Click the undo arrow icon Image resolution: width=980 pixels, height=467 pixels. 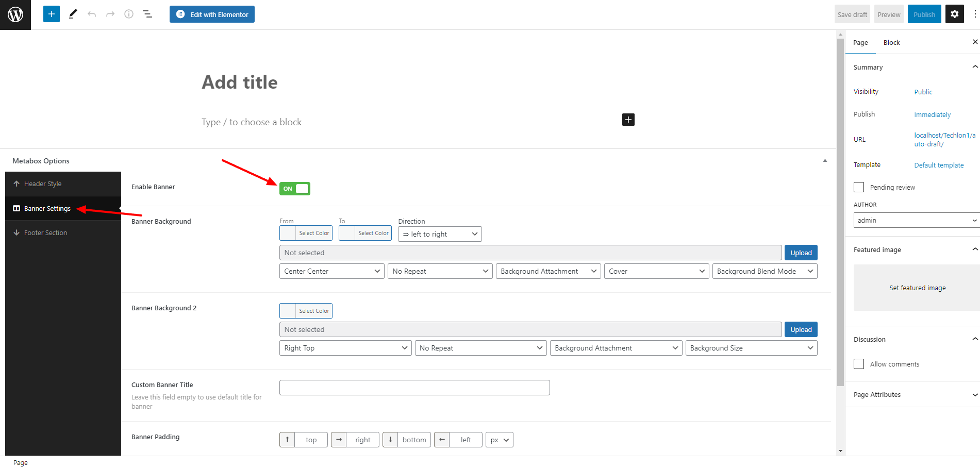[x=92, y=14]
